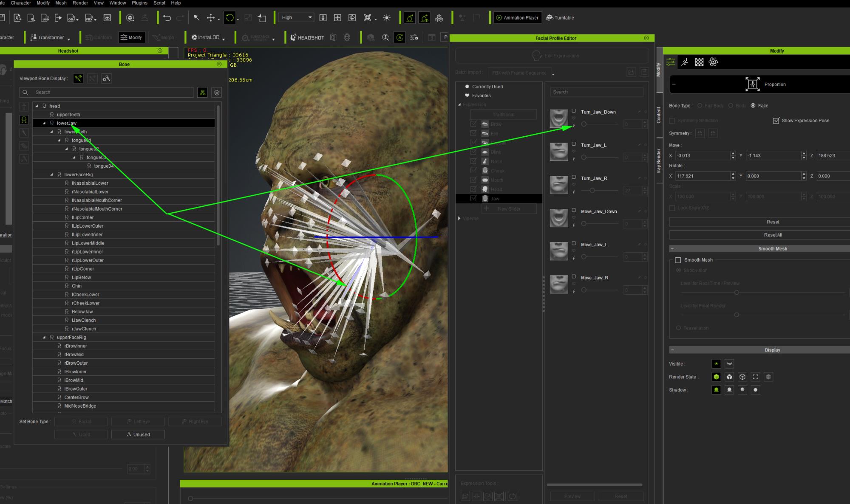Enable the Smooth Mesh checkbox
The width and height of the screenshot is (850, 504).
coord(678,260)
